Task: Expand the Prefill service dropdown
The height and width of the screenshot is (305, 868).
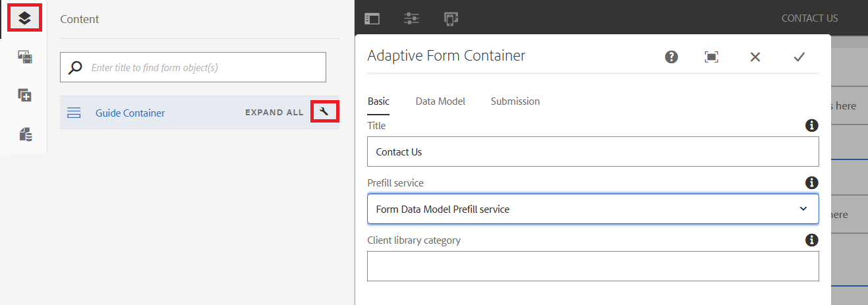Action: coord(593,209)
